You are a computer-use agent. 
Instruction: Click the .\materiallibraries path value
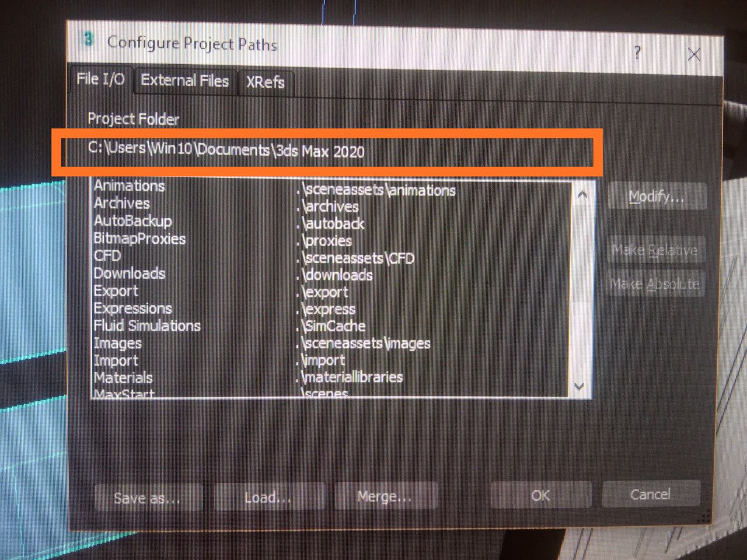click(350, 377)
